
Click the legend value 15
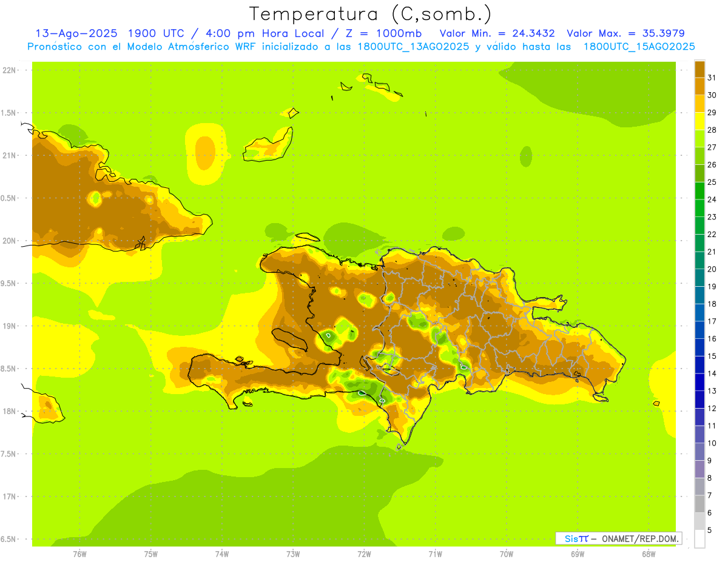(712, 356)
